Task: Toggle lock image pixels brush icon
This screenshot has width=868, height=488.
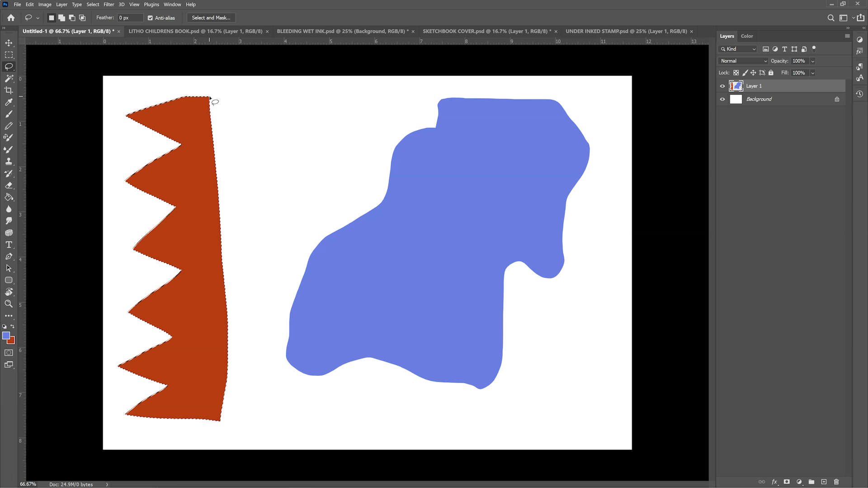Action: point(745,73)
